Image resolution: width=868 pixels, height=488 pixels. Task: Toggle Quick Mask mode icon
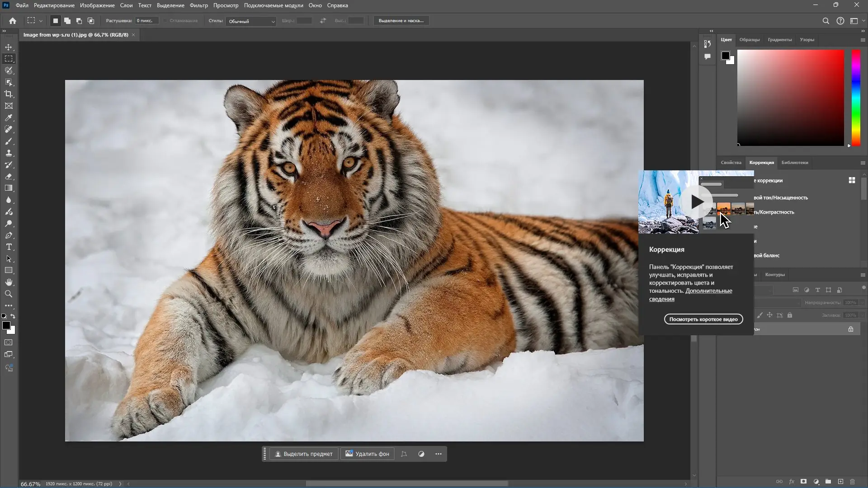(x=9, y=343)
